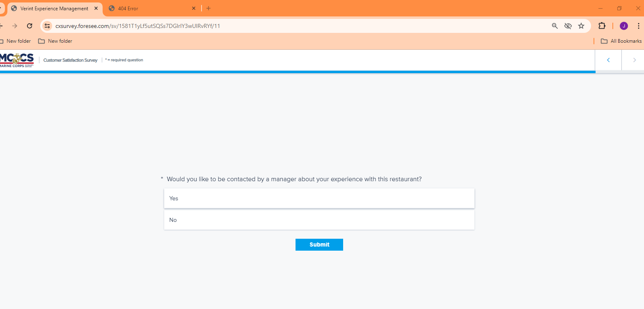The height and width of the screenshot is (309, 644).
Task: Open Chrome three-dot menu
Action: pos(638,26)
